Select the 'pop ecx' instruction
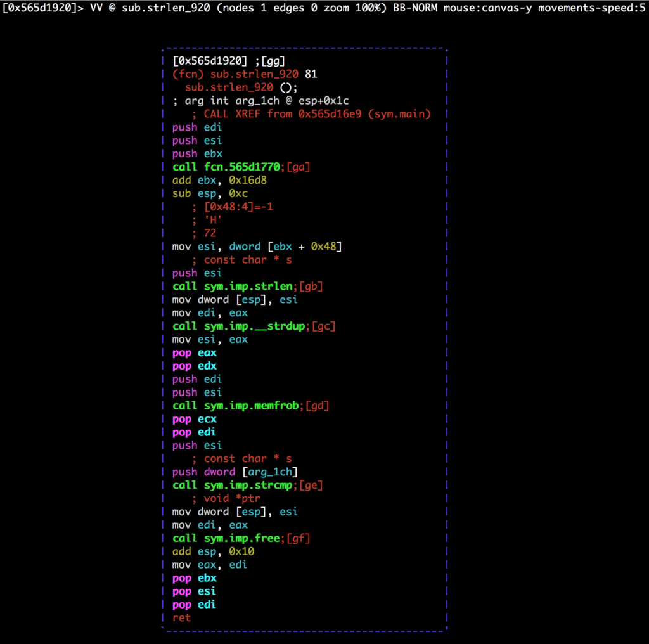 (195, 418)
